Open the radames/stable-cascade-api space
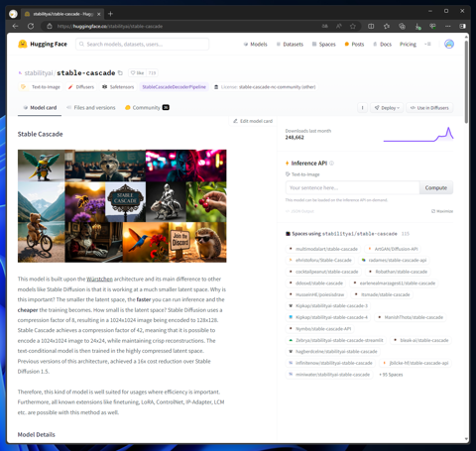This screenshot has width=476, height=451. [x=394, y=260]
